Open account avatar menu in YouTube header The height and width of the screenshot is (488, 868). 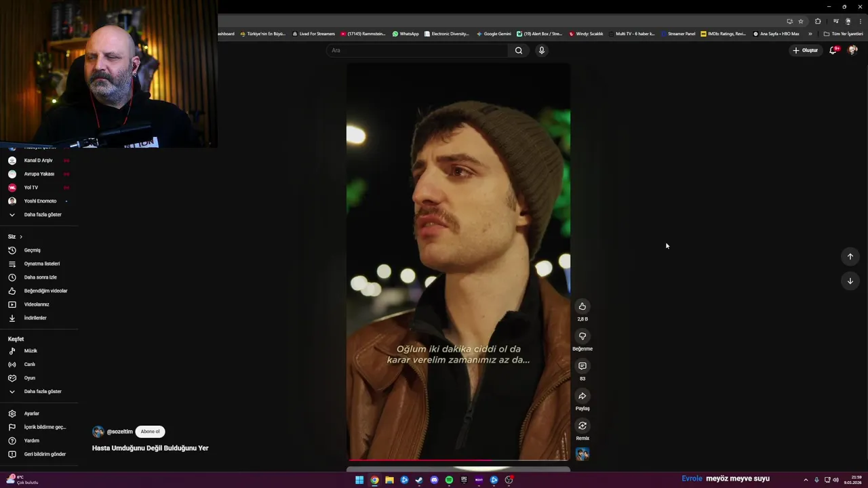click(852, 50)
